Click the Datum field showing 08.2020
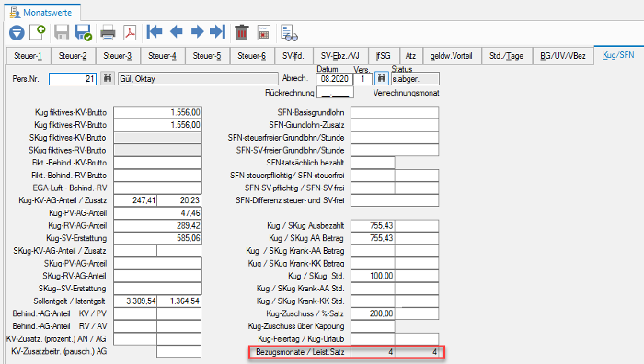Image resolution: width=644 pixels, height=364 pixels. click(334, 79)
